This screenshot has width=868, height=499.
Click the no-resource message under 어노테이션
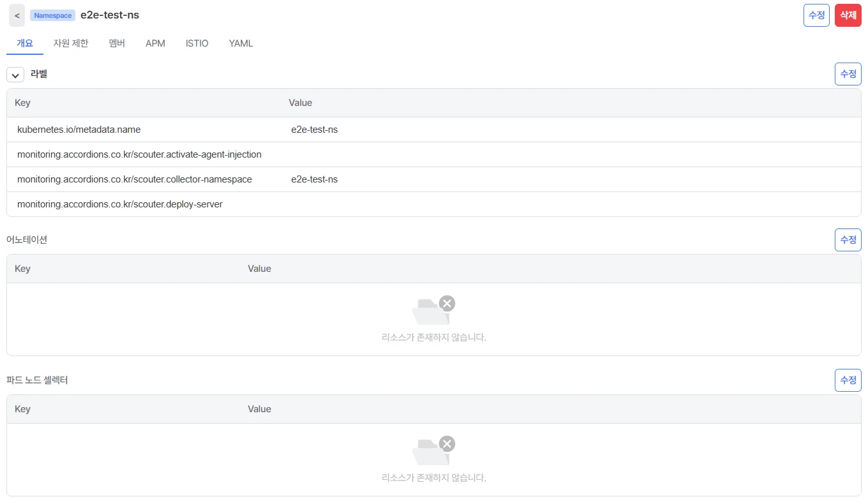coord(434,337)
